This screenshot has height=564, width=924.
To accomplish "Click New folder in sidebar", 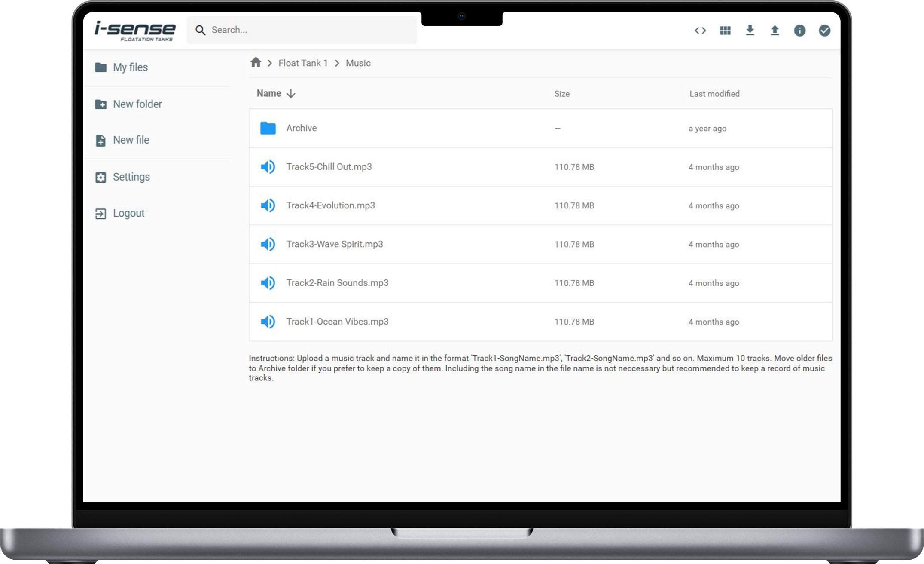I will pyautogui.click(x=137, y=104).
